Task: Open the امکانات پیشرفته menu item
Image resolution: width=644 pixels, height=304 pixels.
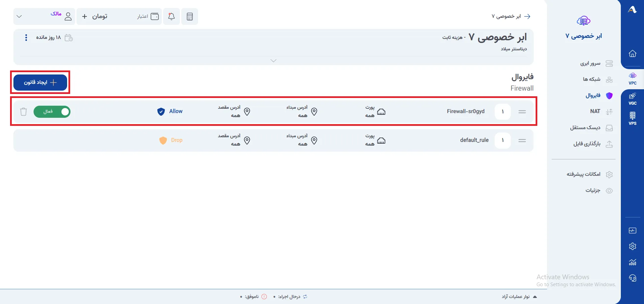Action: pyautogui.click(x=590, y=174)
